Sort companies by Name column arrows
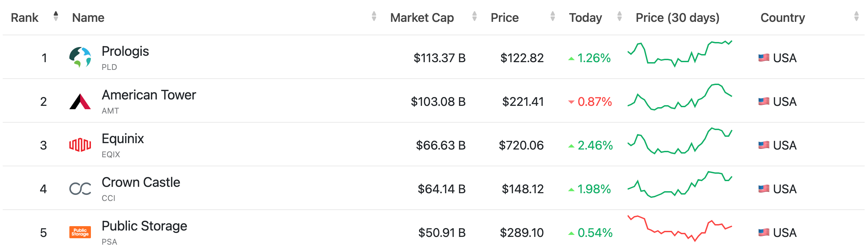This screenshot has width=868, height=250. pyautogui.click(x=374, y=16)
